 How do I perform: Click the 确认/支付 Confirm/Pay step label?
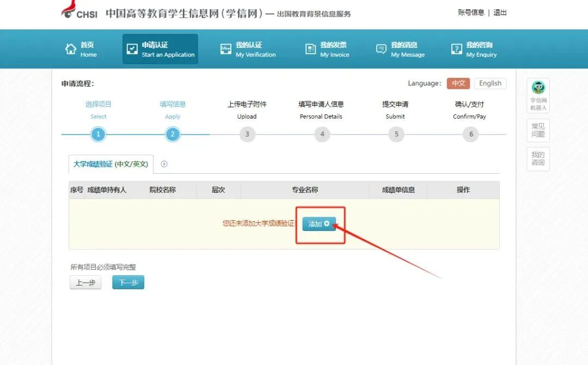click(469, 110)
